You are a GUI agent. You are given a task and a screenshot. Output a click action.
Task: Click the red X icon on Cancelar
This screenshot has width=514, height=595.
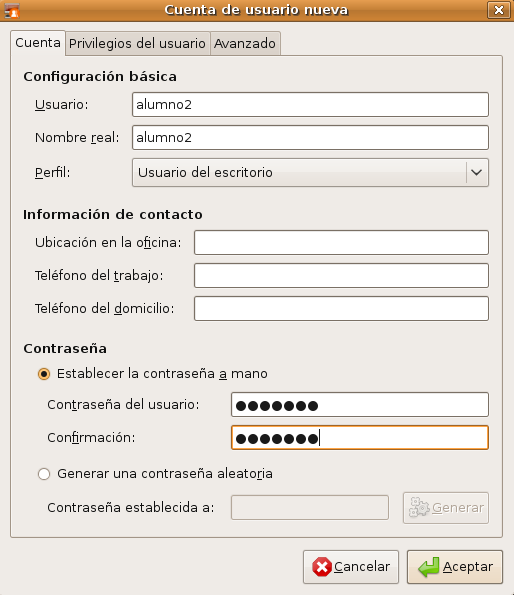tap(322, 567)
